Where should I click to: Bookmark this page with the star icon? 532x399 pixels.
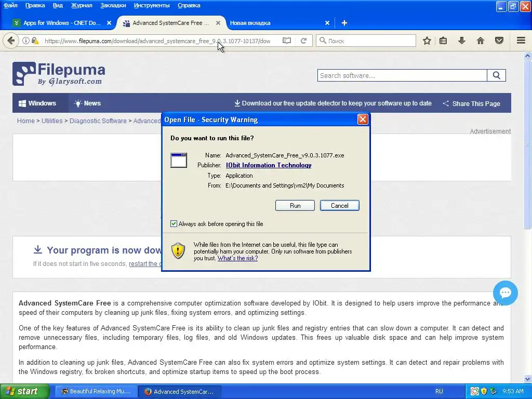pos(427,41)
